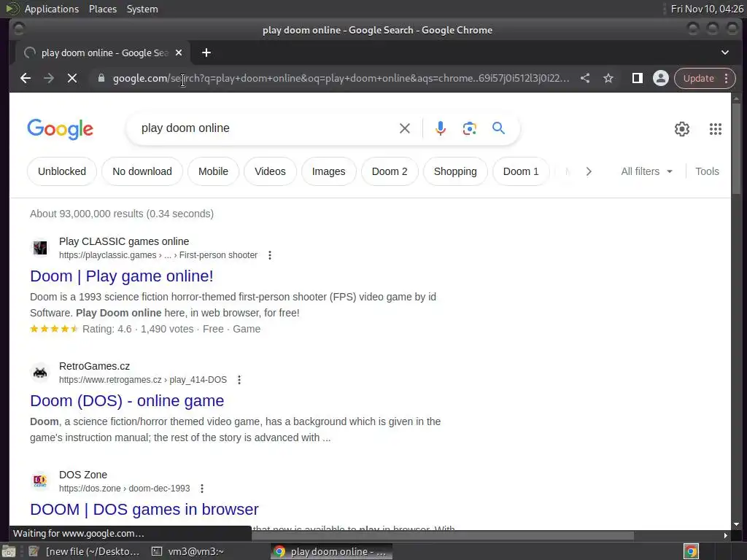
Task: Filter results by Unblocked
Action: pyautogui.click(x=62, y=171)
